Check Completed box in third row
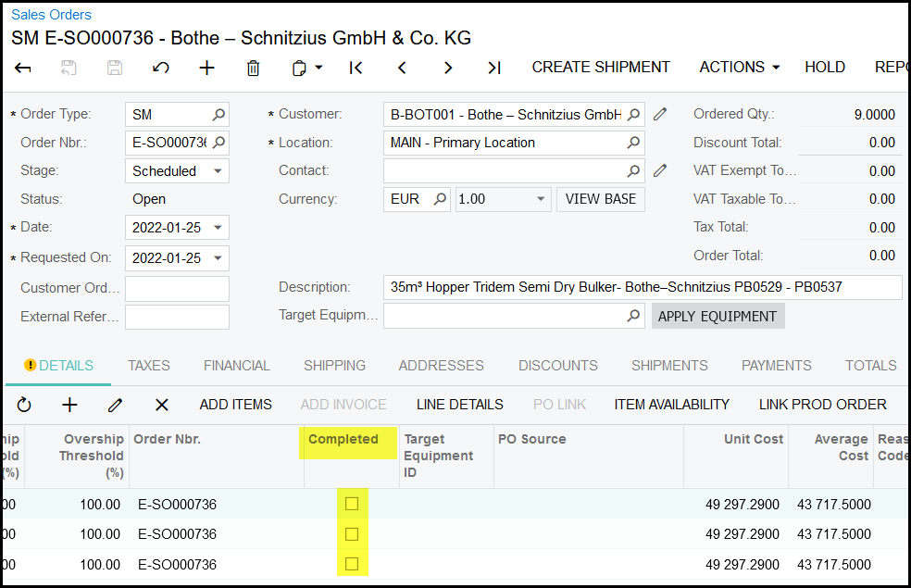The height and width of the screenshot is (588, 911). coord(352,564)
